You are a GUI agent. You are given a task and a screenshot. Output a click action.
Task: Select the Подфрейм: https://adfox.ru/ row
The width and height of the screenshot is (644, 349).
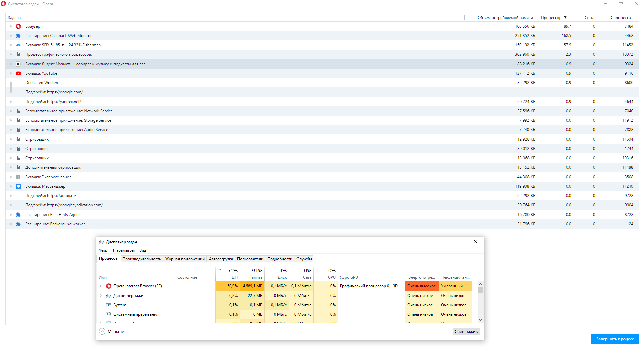point(322,196)
